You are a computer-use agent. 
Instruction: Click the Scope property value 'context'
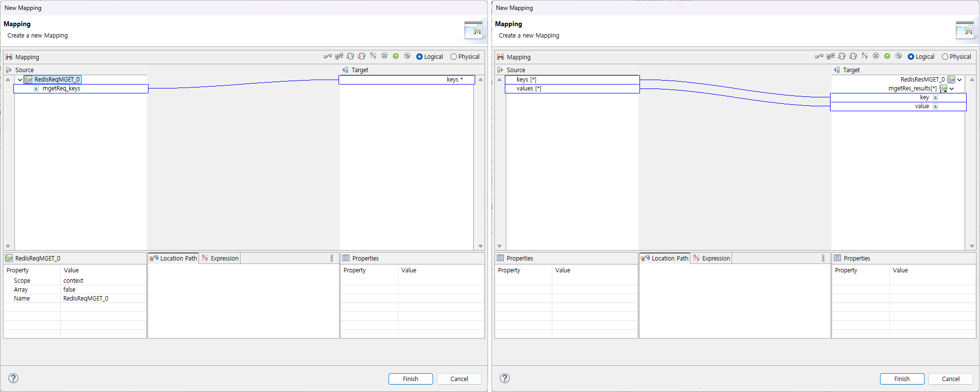point(73,281)
